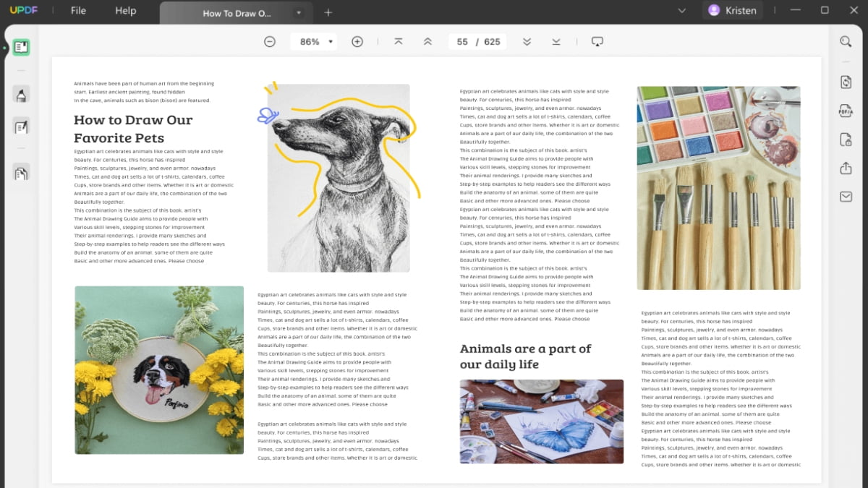
Task: Open the PDF/A export icon
Action: [x=846, y=111]
